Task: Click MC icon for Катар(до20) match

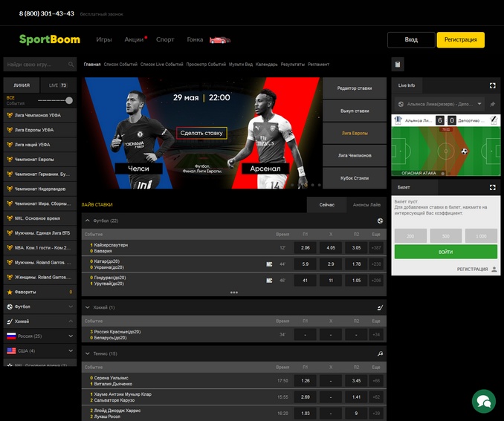Action: click(x=269, y=264)
